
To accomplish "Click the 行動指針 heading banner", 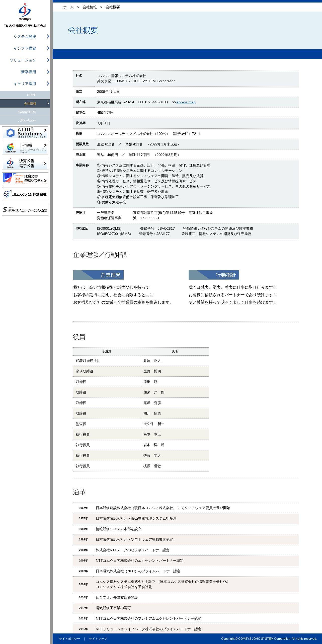I will (x=214, y=275).
